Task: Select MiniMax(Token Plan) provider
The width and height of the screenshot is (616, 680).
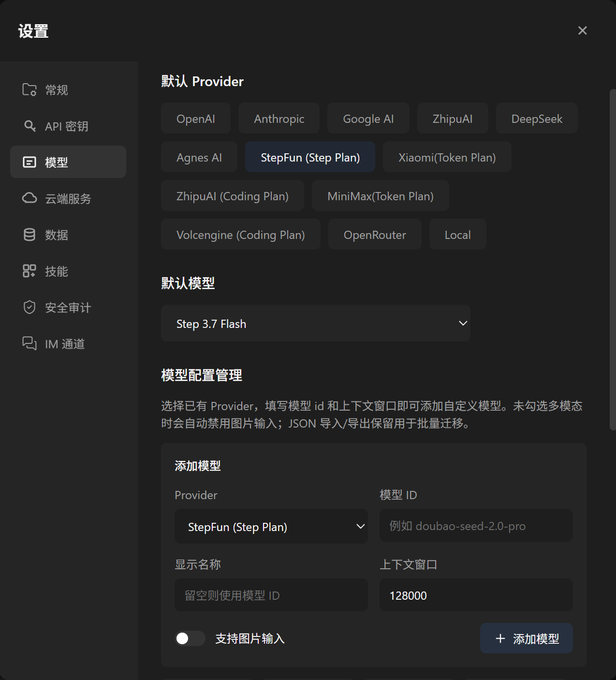Action: click(381, 196)
